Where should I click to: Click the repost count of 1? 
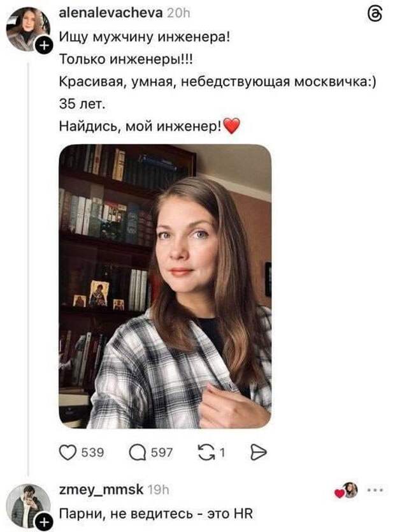click(222, 453)
